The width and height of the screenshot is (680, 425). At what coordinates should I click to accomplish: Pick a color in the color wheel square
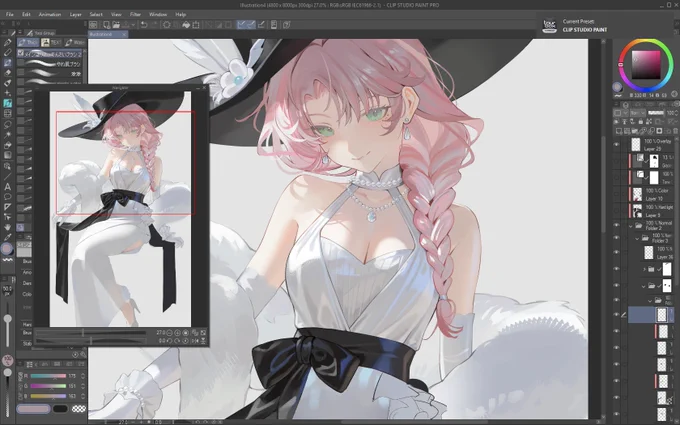[x=646, y=65]
